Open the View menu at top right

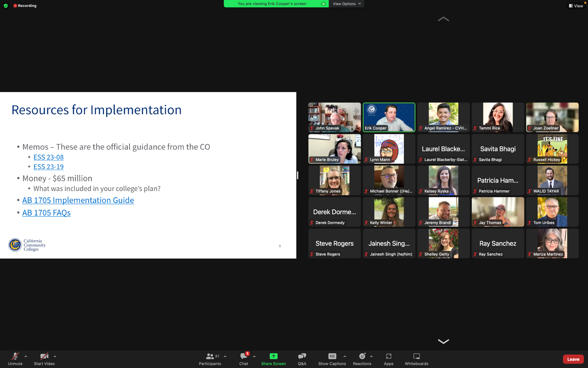pyautogui.click(x=576, y=6)
